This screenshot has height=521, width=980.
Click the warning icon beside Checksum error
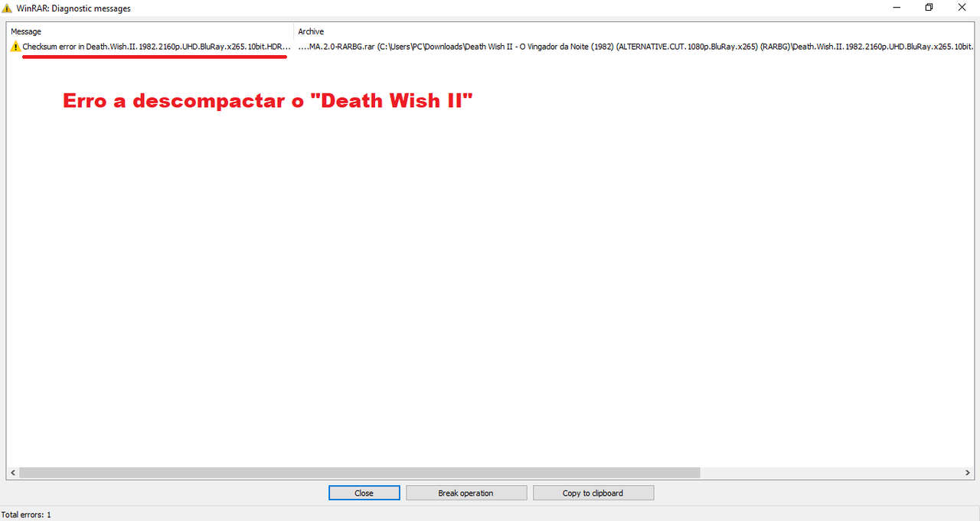pyautogui.click(x=15, y=47)
